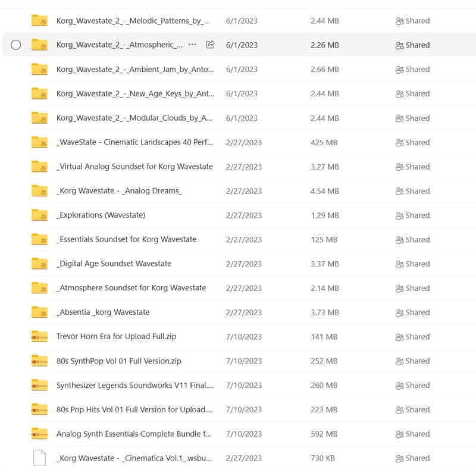
Task: Open _Korg Wavestate - _Cinematica Vol.1_.wsbu... file
Action: 134,458
